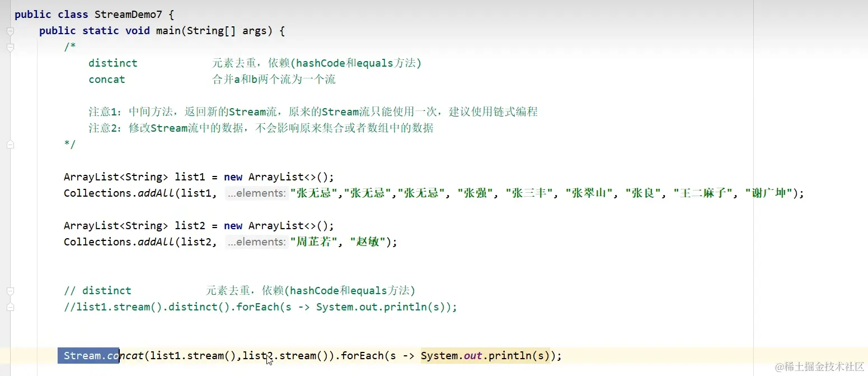Click the // distinct line comment
This screenshot has height=376, width=868.
point(240,291)
